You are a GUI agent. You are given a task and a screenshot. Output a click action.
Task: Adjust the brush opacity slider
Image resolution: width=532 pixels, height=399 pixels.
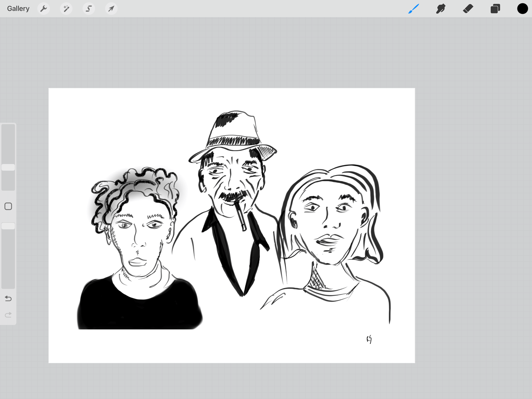(x=8, y=256)
